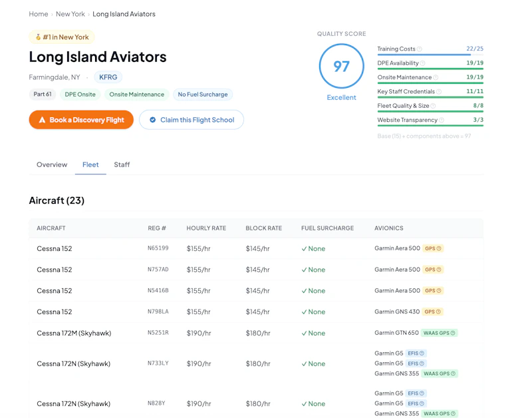
Task: Click the Aircraft (23) heading
Action: (57, 200)
